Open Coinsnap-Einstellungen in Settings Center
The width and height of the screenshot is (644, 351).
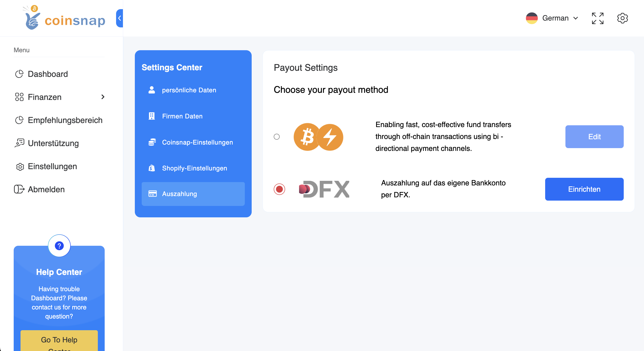[x=197, y=142]
